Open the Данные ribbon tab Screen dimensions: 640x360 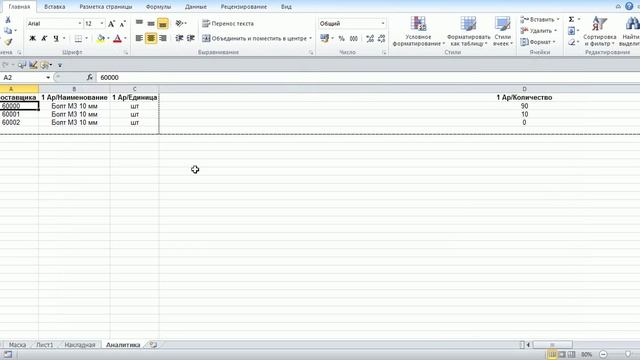pos(196,7)
